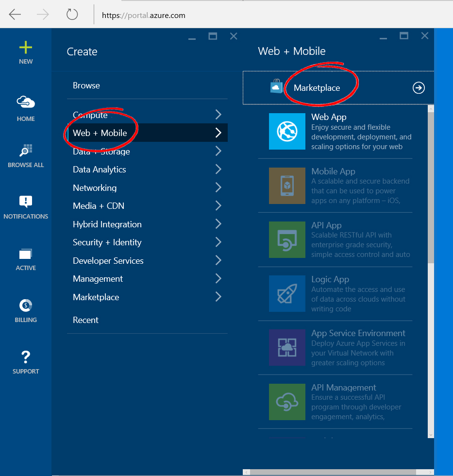Image resolution: width=453 pixels, height=476 pixels.
Task: Select the Management category
Action: [x=98, y=279]
